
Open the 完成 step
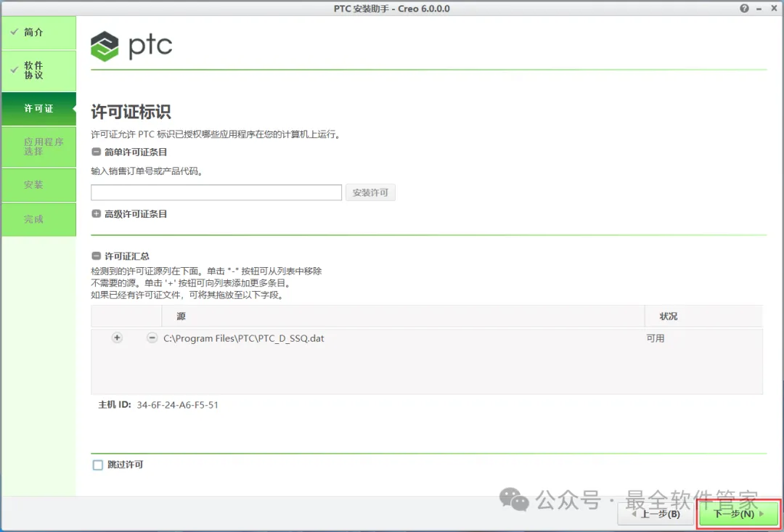coord(39,219)
